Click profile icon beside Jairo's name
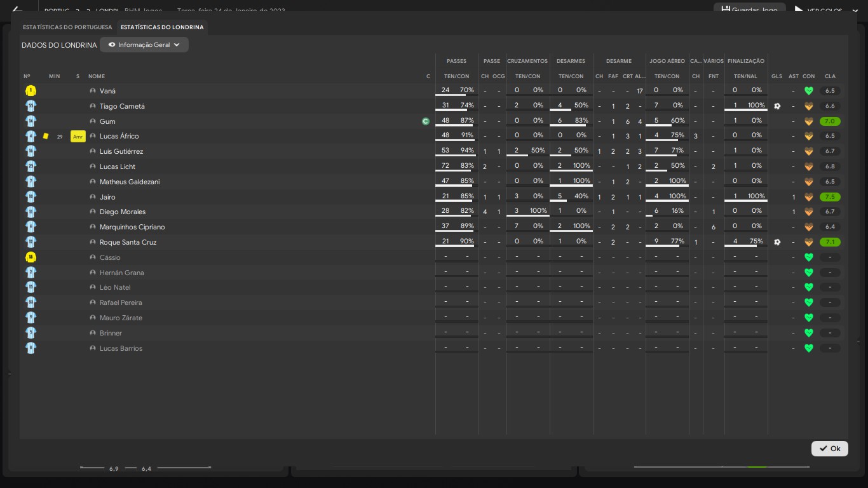The width and height of the screenshot is (868, 488). pyautogui.click(x=93, y=197)
